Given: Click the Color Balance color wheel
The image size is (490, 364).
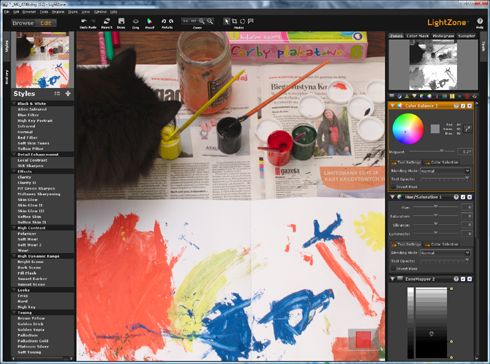Looking at the screenshot, I should [408, 129].
